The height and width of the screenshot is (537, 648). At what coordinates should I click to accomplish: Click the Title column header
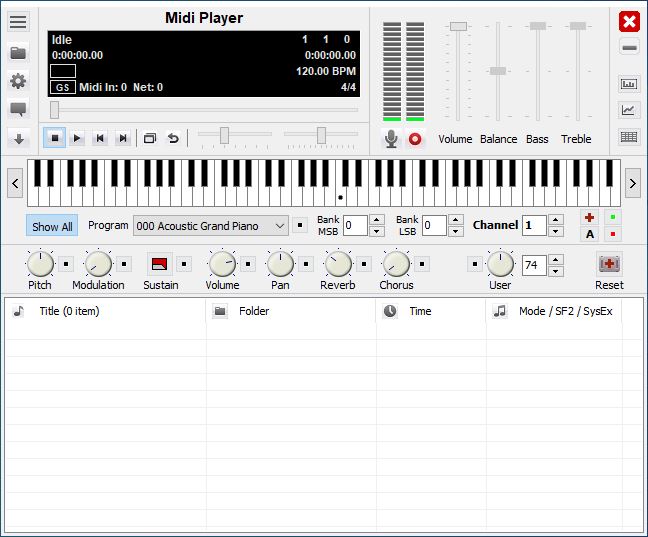105,311
